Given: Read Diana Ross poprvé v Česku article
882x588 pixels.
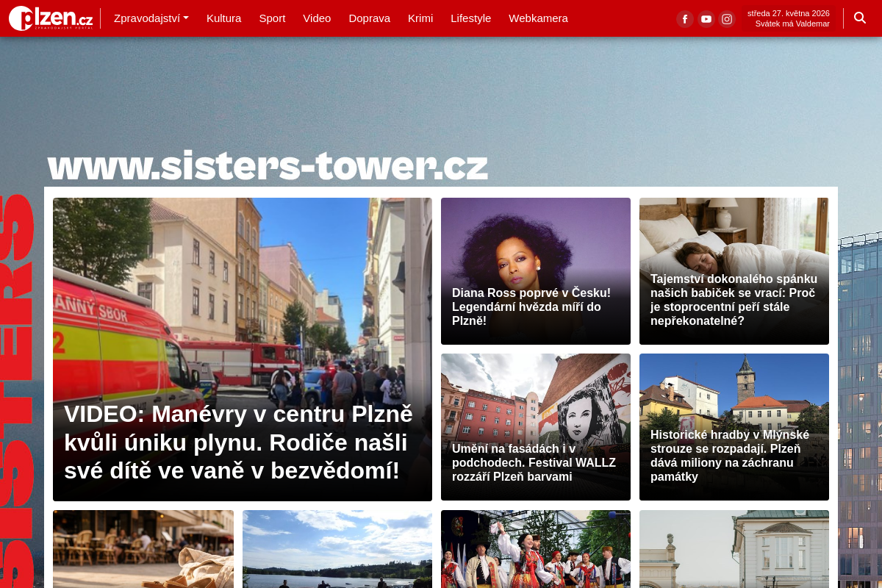Looking at the screenshot, I should click(x=536, y=271).
